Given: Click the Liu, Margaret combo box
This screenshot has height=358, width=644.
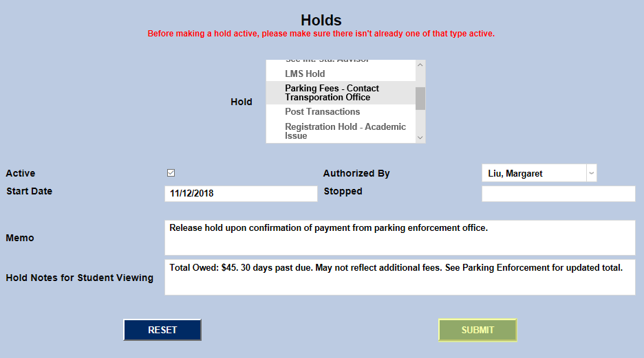Looking at the screenshot, I should pos(533,173).
